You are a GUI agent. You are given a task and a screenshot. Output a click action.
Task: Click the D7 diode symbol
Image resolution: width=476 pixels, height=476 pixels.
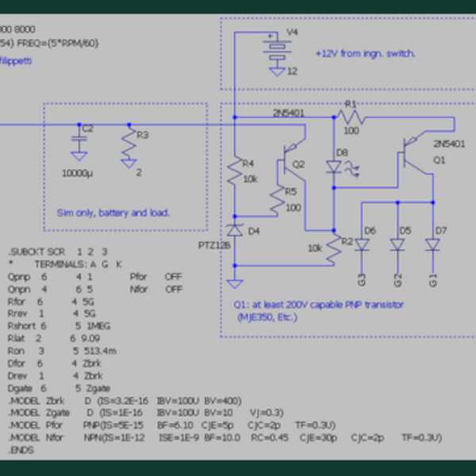(x=432, y=245)
